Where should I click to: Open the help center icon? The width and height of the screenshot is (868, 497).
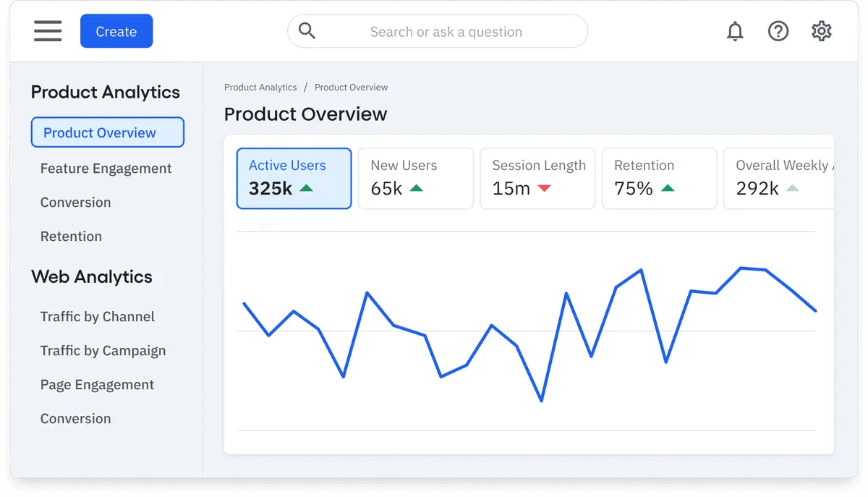[778, 30]
